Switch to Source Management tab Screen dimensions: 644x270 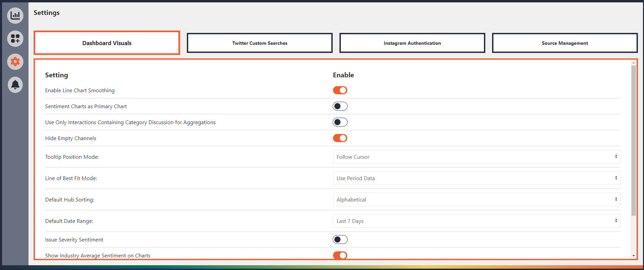coord(565,43)
